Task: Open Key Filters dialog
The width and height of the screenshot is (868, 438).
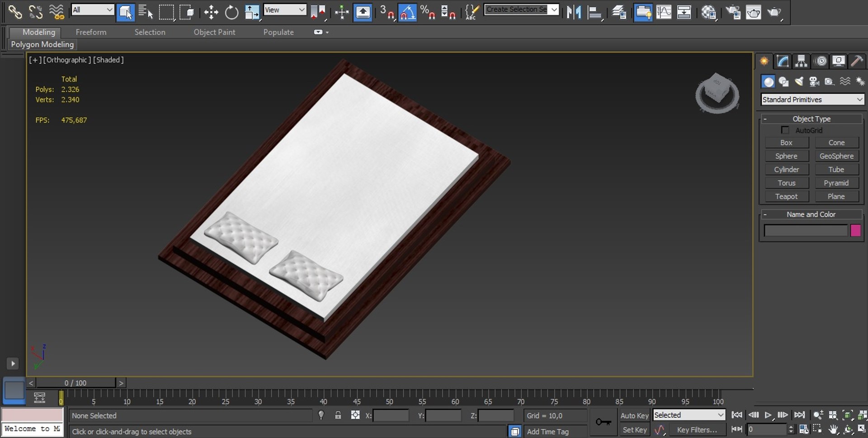Action: coord(697,430)
